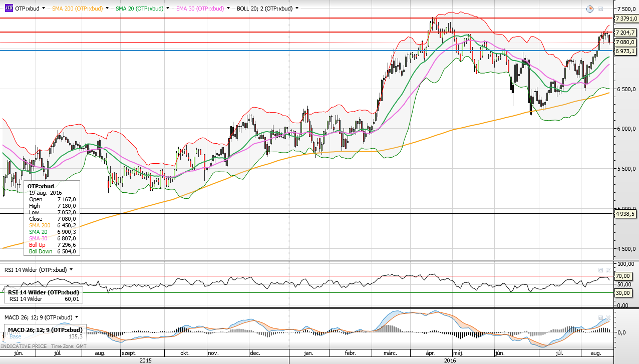Click the RSI 14 Wilder (OTP:xbud) panel title
Viewport: 639px width, 364px height.
[x=36, y=270]
